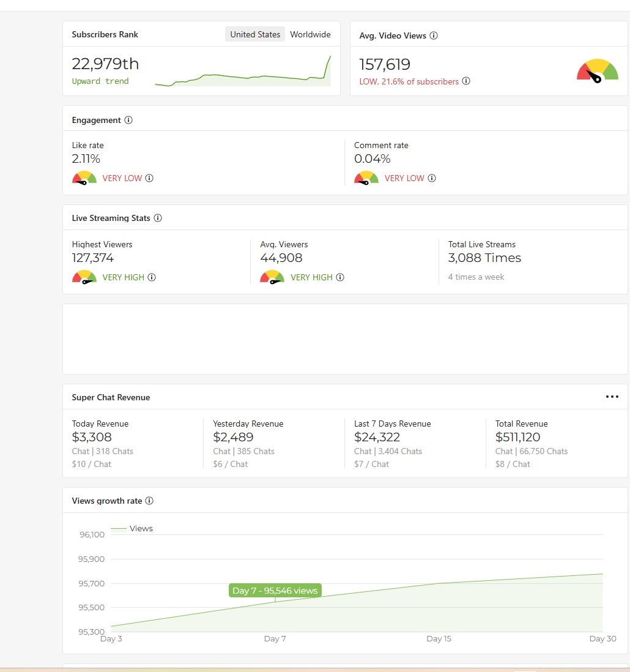The height and width of the screenshot is (672, 630).
Task: Click the 127,374 highest viewers value
Action: pyautogui.click(x=92, y=258)
